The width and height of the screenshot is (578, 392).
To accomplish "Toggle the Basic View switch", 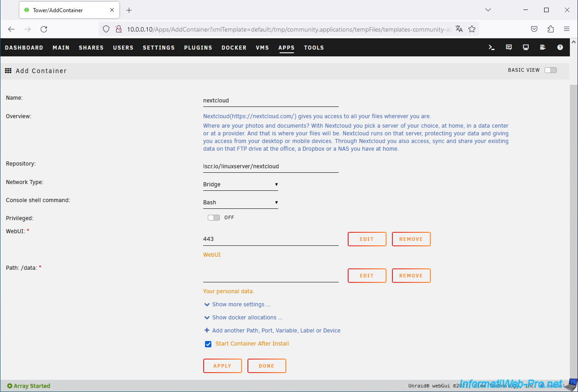I will coord(550,70).
